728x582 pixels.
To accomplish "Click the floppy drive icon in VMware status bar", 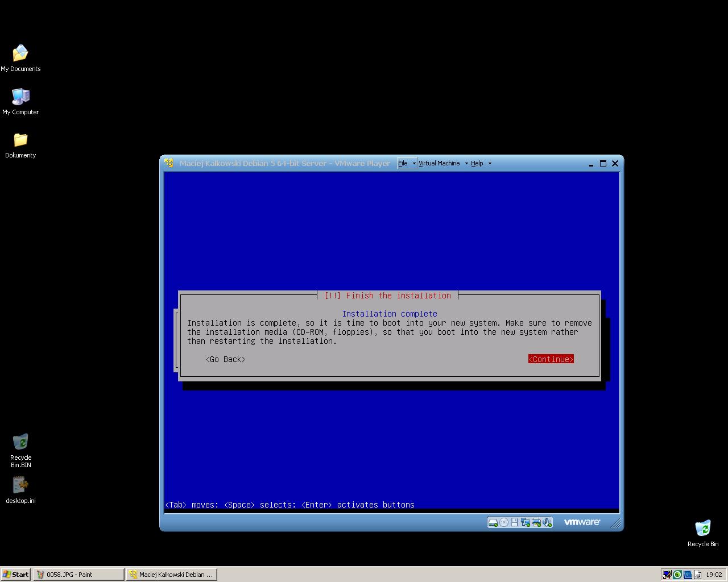I will coord(514,522).
